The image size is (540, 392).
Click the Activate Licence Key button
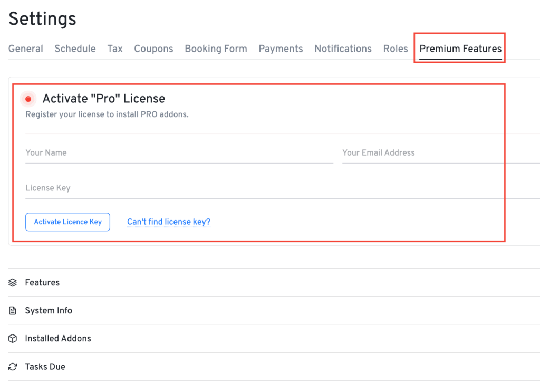67,222
